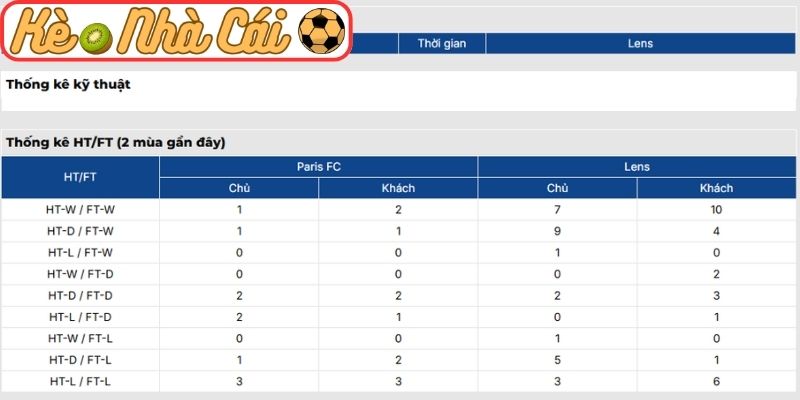Select the Chủ subheader under Paris FC
This screenshot has height=400, width=800.
coord(239,188)
